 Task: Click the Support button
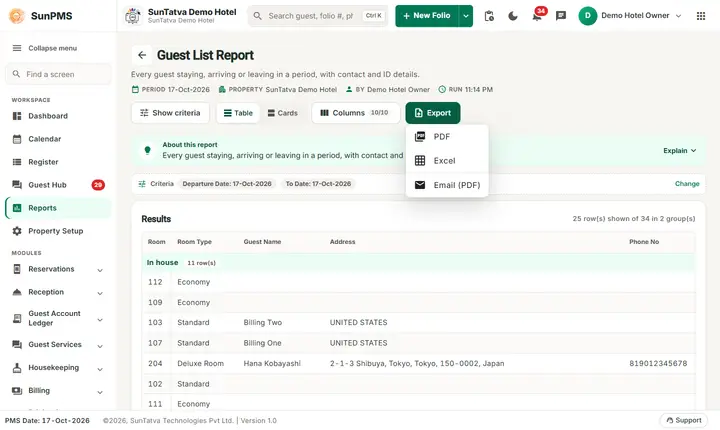click(684, 420)
